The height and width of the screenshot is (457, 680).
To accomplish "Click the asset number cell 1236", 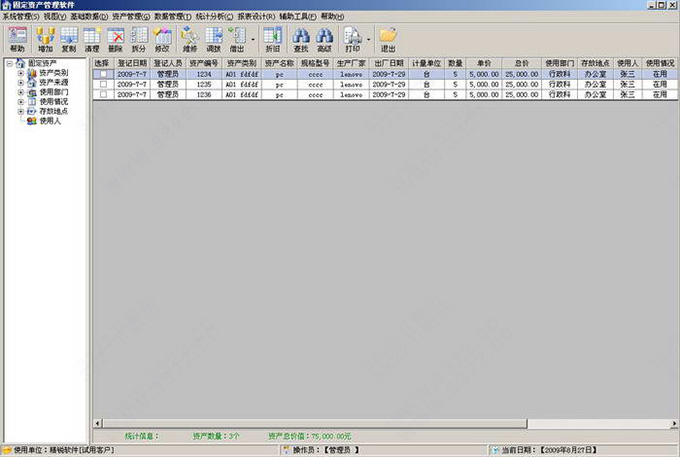I will [204, 94].
